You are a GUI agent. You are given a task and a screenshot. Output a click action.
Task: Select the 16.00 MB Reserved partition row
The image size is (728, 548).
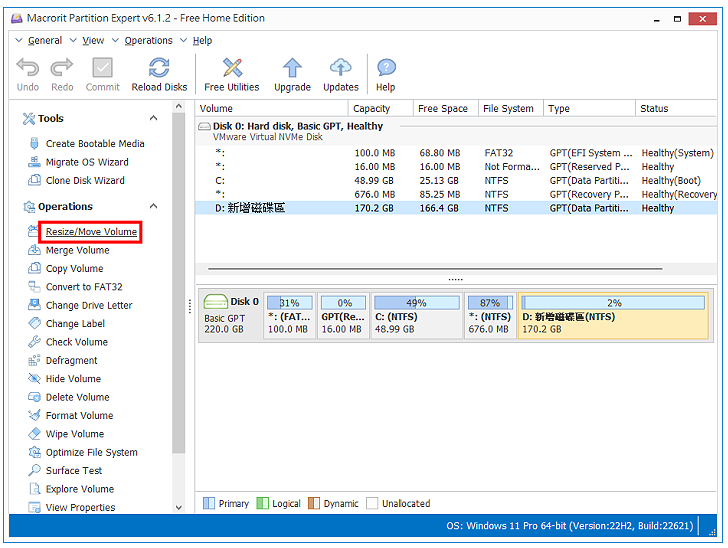(456, 166)
